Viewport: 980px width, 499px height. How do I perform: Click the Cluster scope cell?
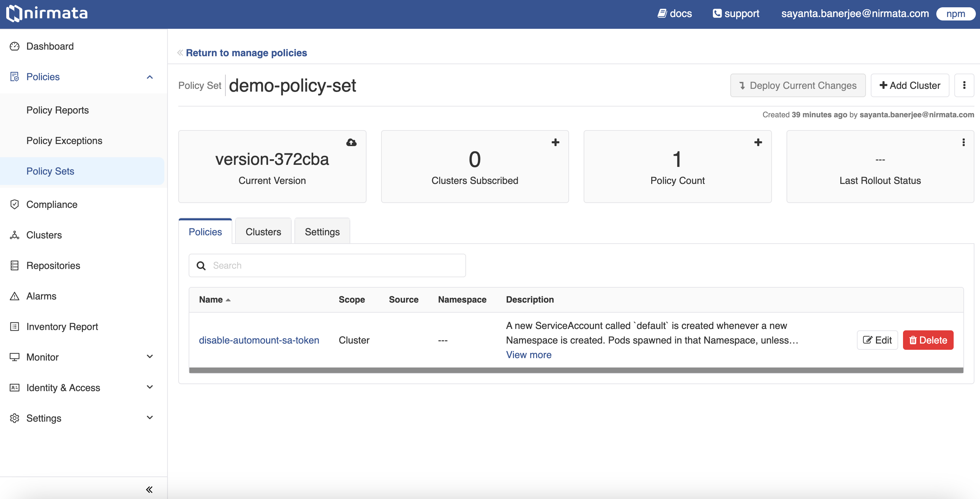click(x=354, y=340)
